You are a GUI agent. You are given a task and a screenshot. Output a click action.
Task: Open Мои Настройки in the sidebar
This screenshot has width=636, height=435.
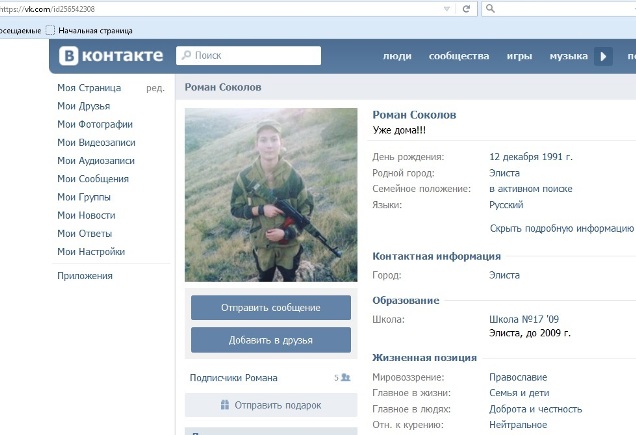[91, 252]
